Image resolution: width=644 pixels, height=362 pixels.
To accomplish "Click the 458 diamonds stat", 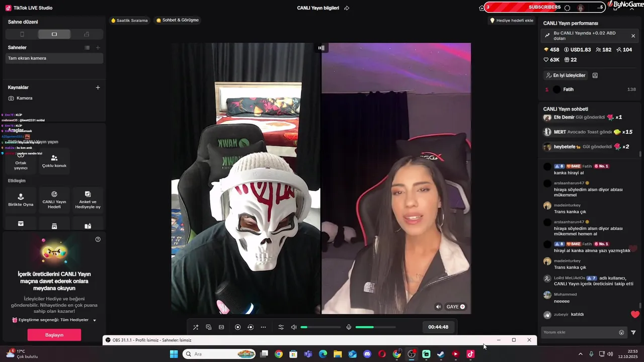I will 551,50.
